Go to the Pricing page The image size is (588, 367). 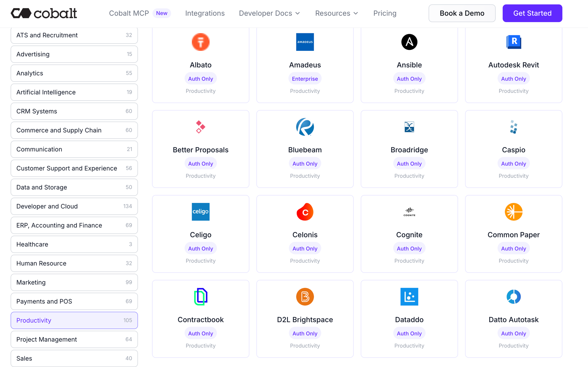pos(385,13)
